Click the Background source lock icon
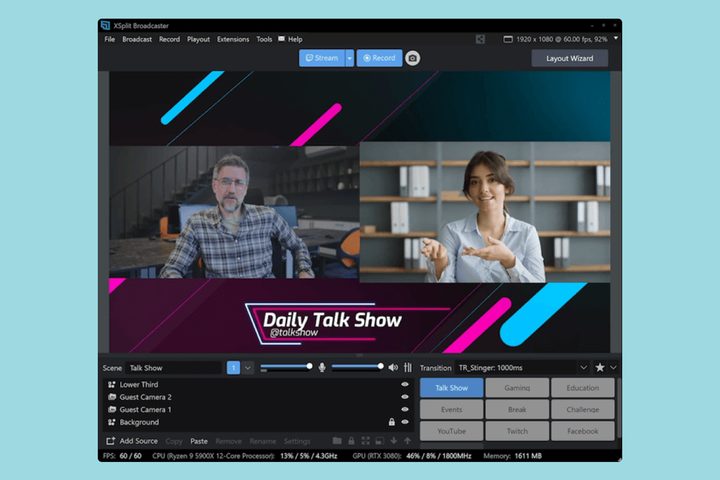The width and height of the screenshot is (720, 480). (x=392, y=422)
